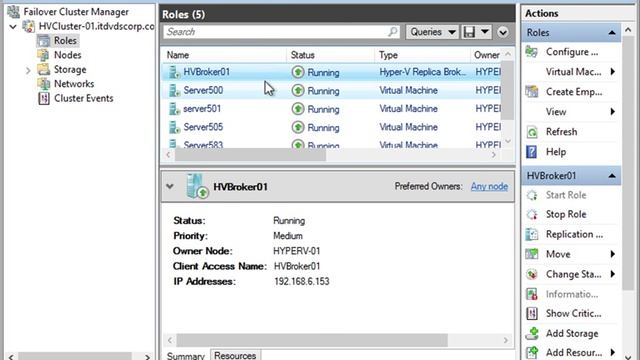Open the Queries dropdown
640x360 pixels.
pyautogui.click(x=432, y=32)
